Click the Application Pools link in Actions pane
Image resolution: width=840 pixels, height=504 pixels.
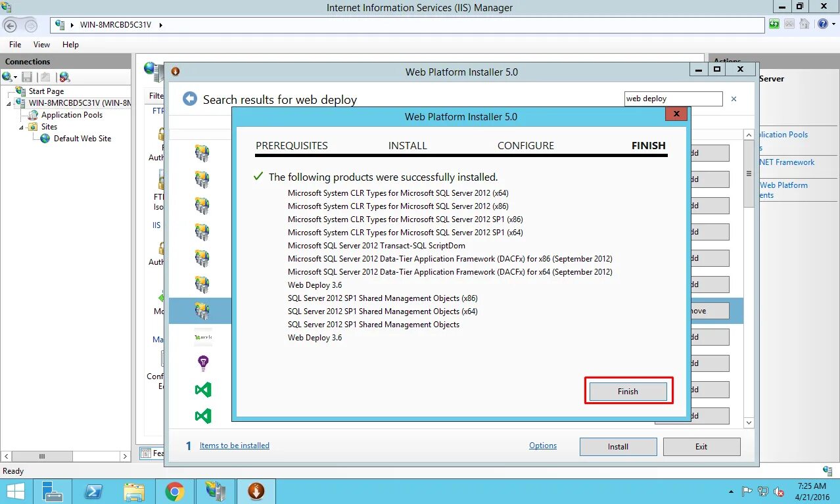[x=783, y=135]
